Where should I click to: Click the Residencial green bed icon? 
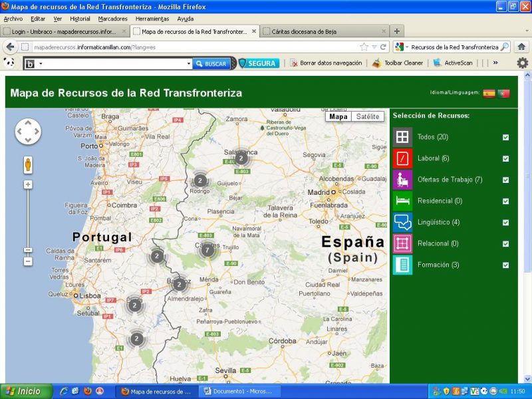pos(402,201)
